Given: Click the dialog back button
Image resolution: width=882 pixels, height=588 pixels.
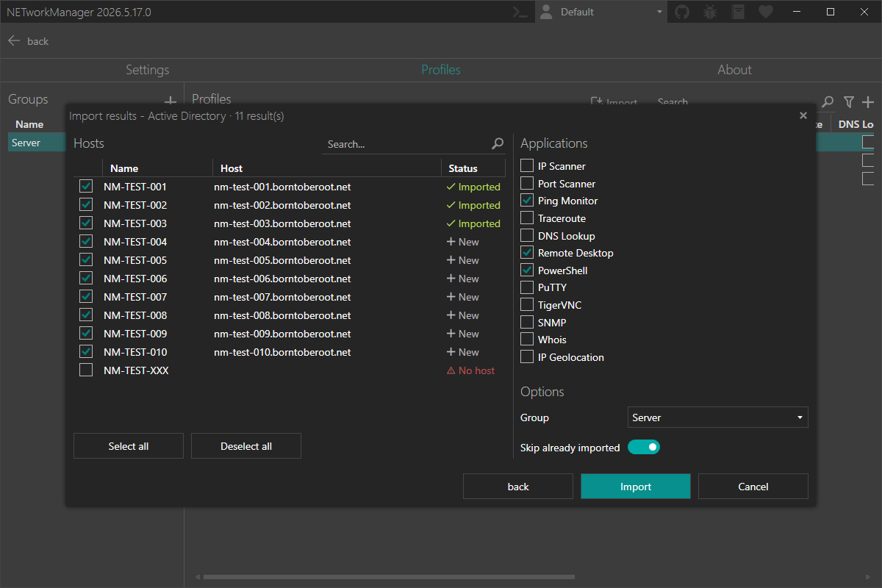Looking at the screenshot, I should [518, 487].
